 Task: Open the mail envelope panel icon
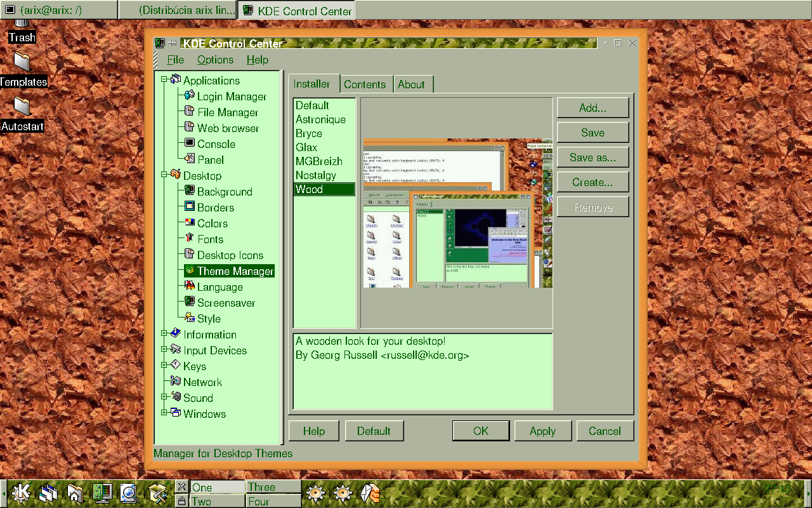click(370, 493)
